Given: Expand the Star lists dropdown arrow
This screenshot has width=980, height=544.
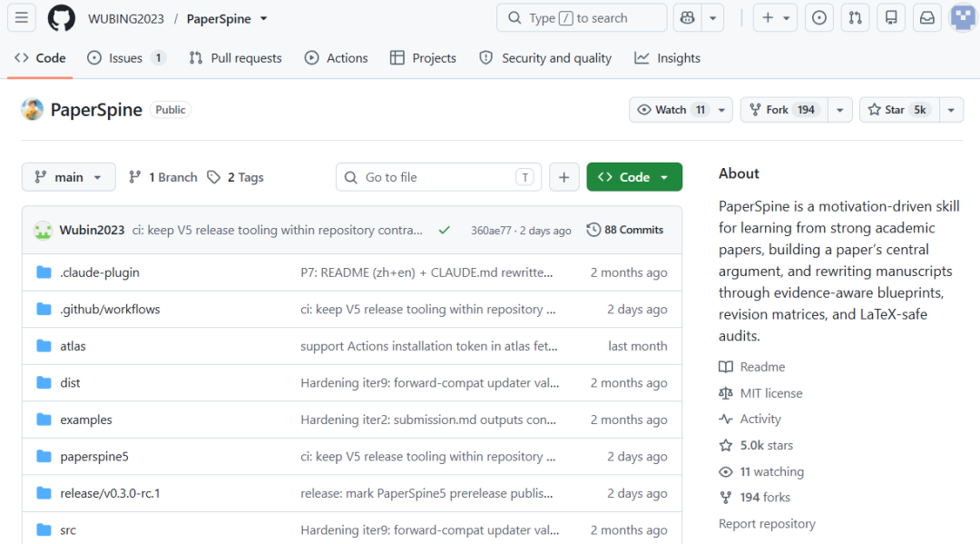Looking at the screenshot, I should (x=951, y=110).
